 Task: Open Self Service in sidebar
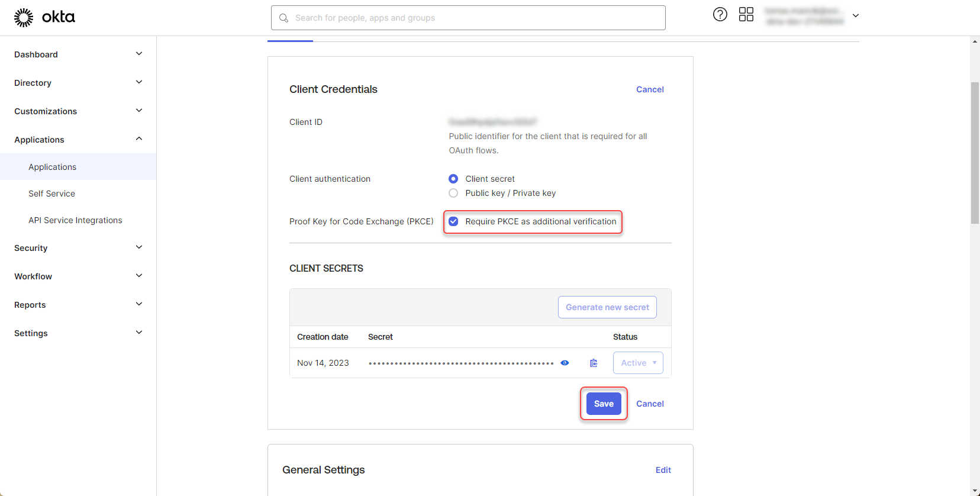pos(51,194)
